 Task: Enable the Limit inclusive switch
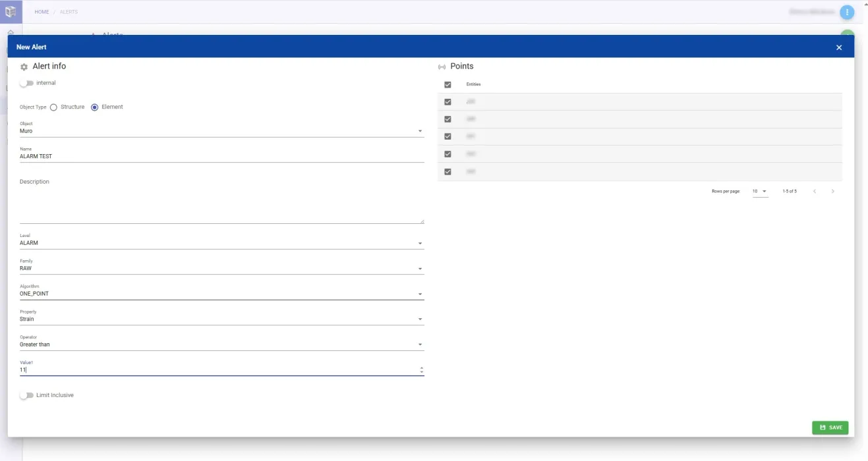pyautogui.click(x=26, y=395)
